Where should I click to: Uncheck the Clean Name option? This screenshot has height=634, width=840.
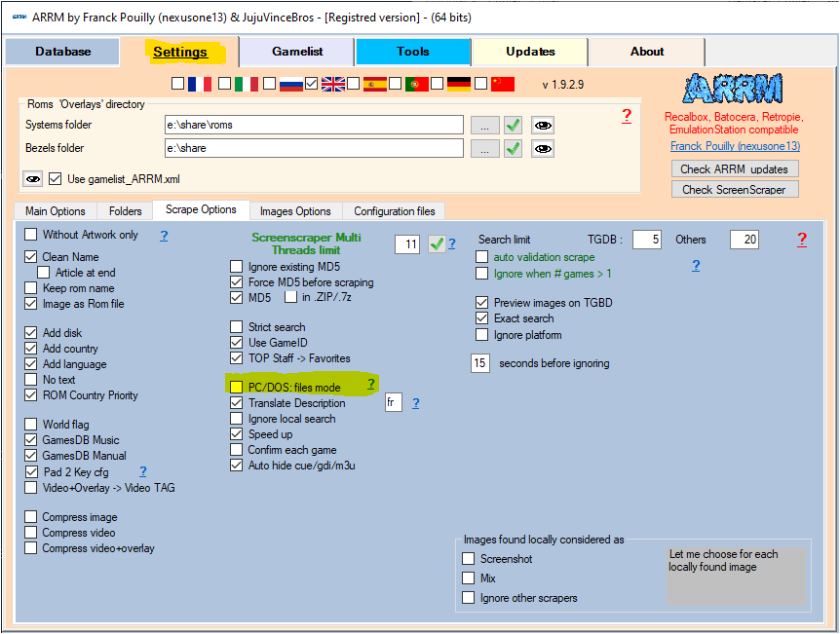(31, 257)
